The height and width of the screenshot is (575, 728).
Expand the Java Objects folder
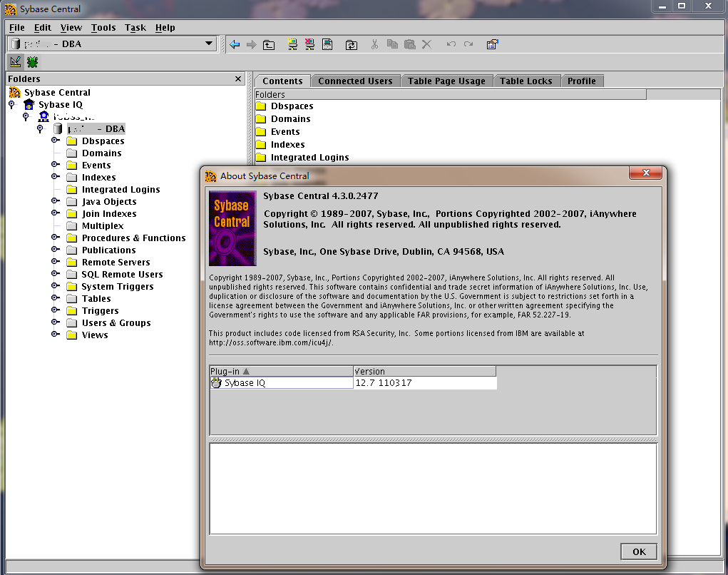[x=55, y=200]
